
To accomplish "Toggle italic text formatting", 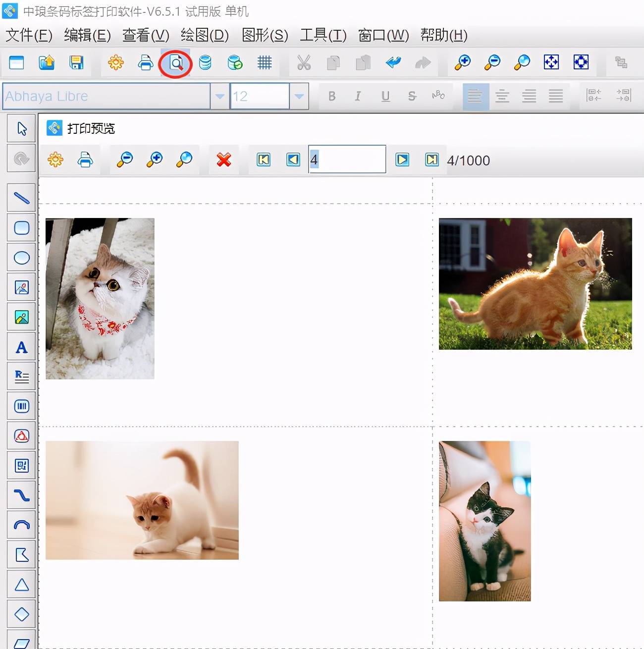I will [x=358, y=96].
